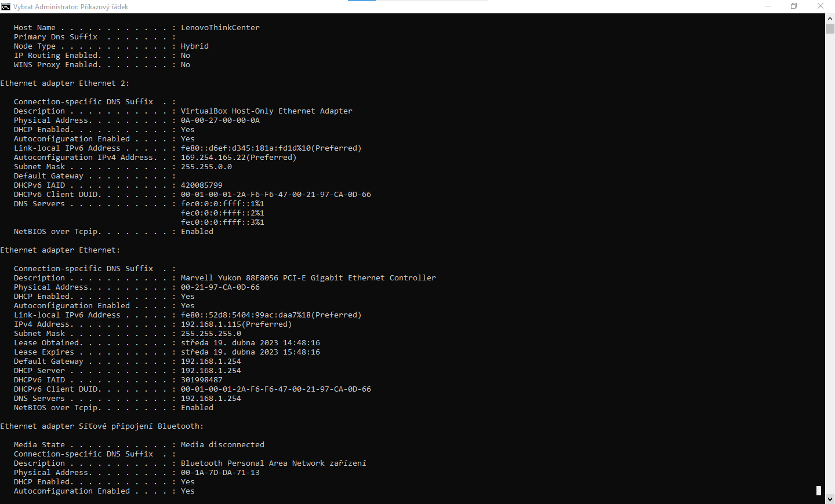The height and width of the screenshot is (504, 835).
Task: Click the physical address 0A-00-27-00-00-0A
Action: point(220,120)
